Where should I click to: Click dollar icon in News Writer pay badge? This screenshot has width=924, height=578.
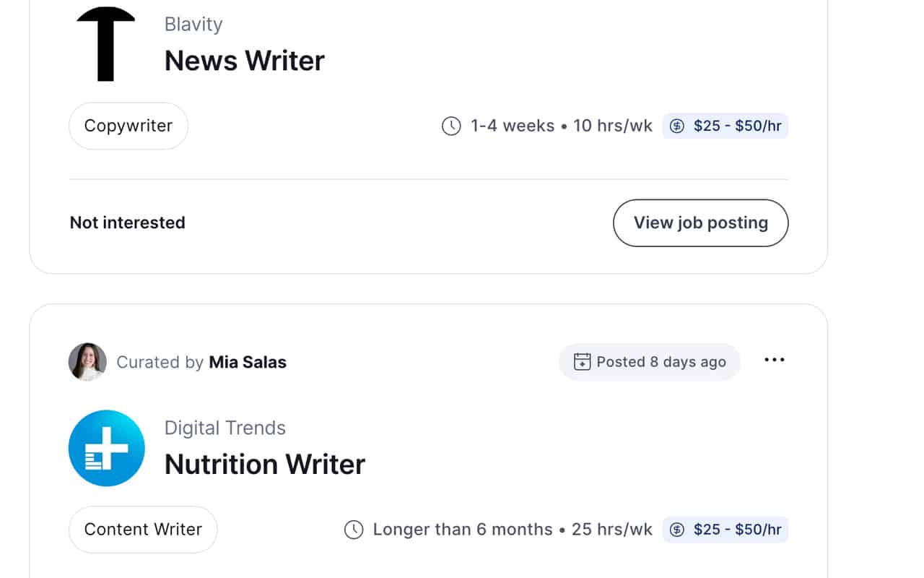coord(677,126)
